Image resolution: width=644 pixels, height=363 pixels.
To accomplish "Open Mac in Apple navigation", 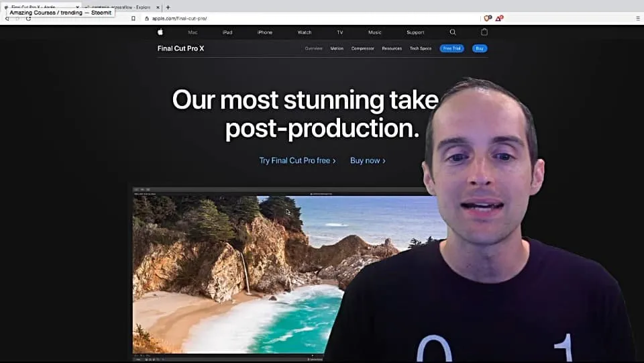I will coord(193,32).
